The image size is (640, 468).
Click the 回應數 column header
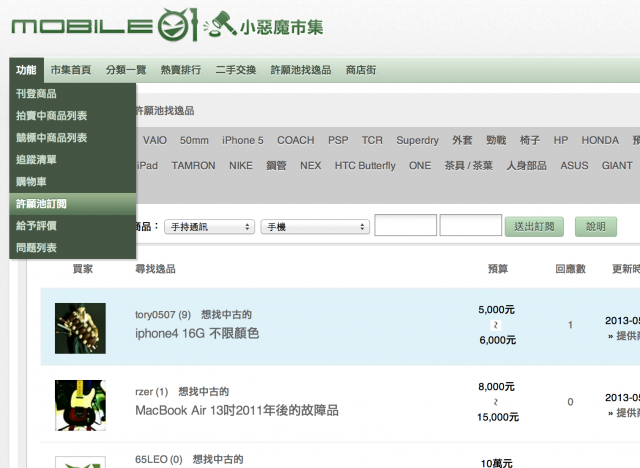point(571,269)
